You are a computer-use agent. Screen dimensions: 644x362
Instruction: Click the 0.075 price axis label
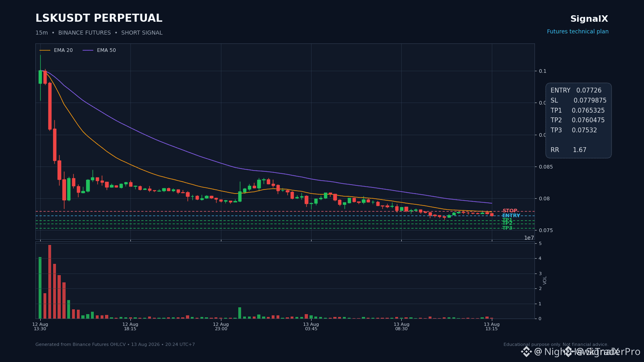(546, 230)
